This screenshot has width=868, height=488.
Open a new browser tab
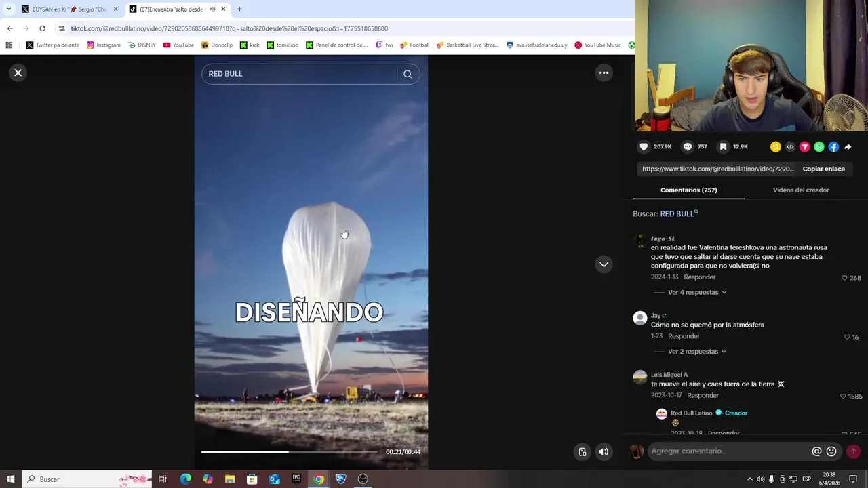(239, 9)
